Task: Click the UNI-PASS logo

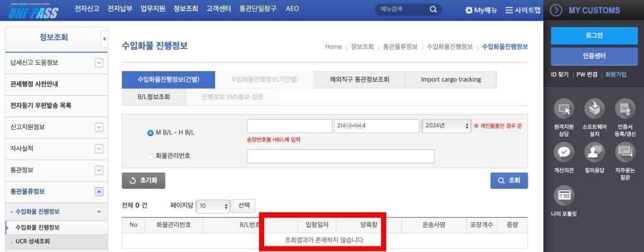Action: point(33,11)
